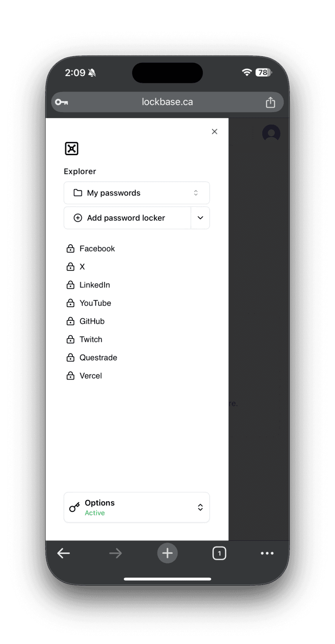Click the padlock icon beside Questrade
The width and height of the screenshot is (335, 644).
coord(70,357)
